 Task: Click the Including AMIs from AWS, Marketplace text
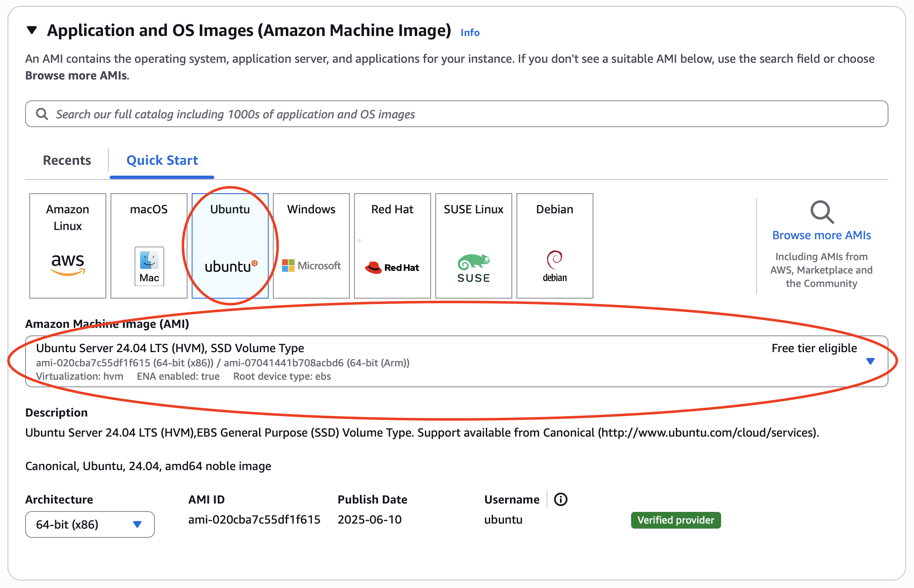pos(822,270)
